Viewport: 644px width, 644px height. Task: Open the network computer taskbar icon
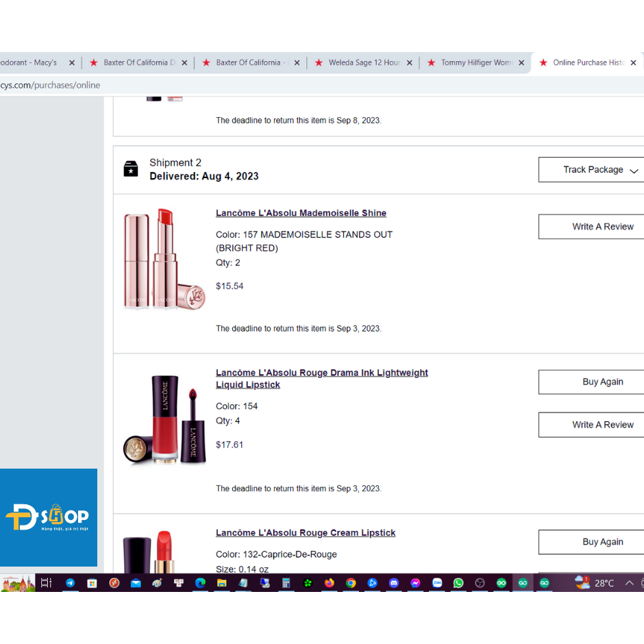(265, 583)
